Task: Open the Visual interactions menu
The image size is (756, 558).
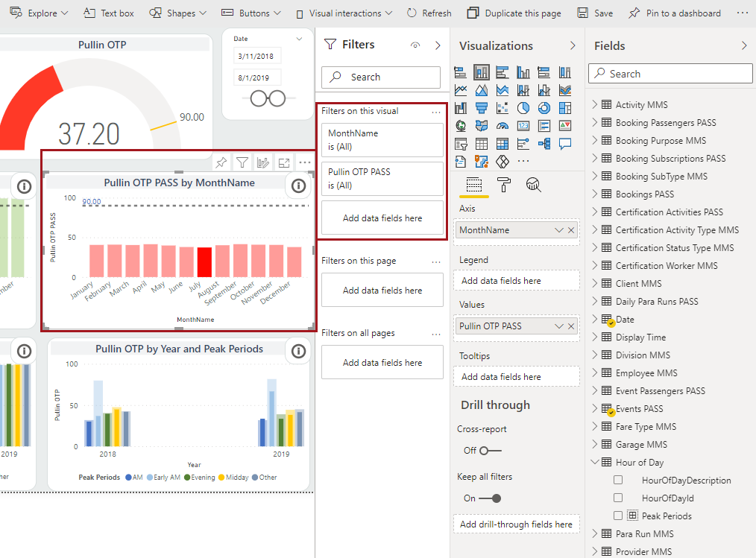Action: tap(343, 13)
